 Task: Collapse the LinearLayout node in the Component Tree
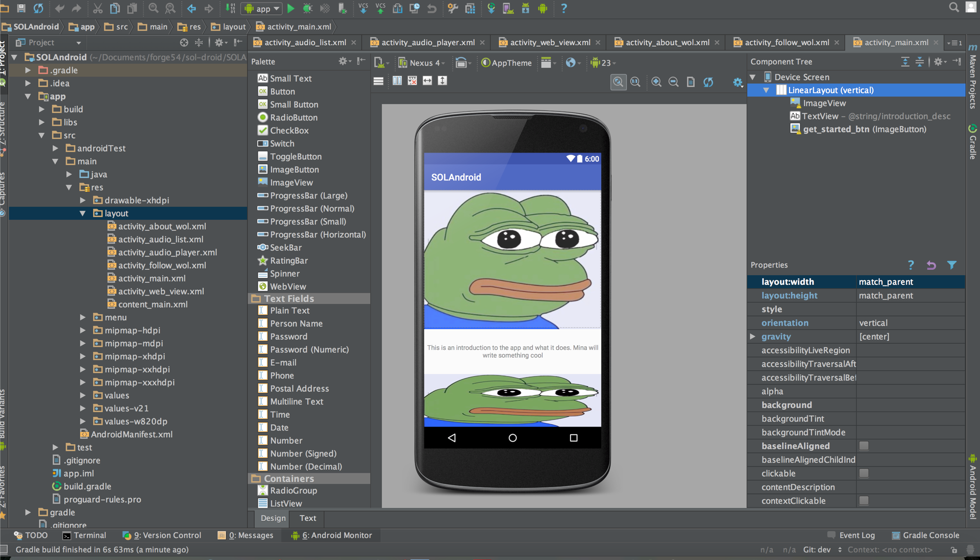tap(766, 90)
